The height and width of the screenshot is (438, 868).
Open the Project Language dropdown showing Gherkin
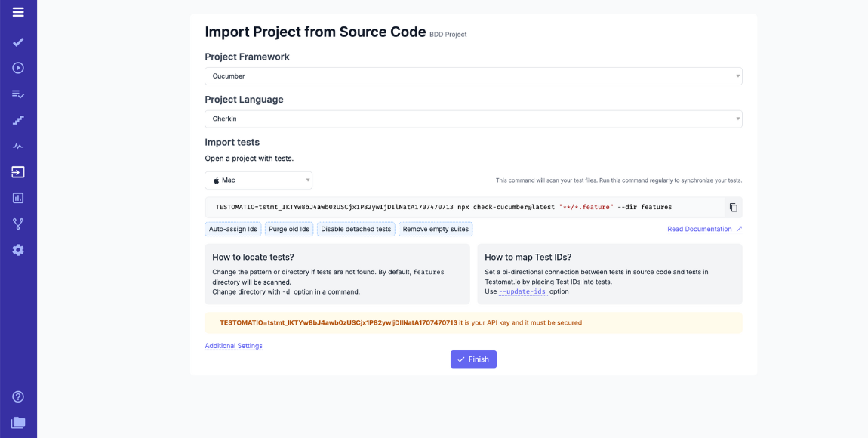point(473,119)
